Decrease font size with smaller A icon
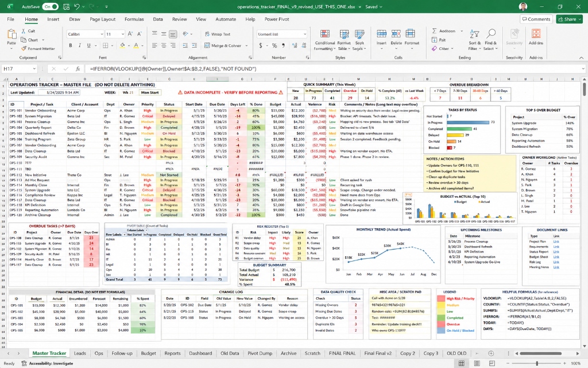Image resolution: width=588 pixels, height=368 pixels. (140, 34)
